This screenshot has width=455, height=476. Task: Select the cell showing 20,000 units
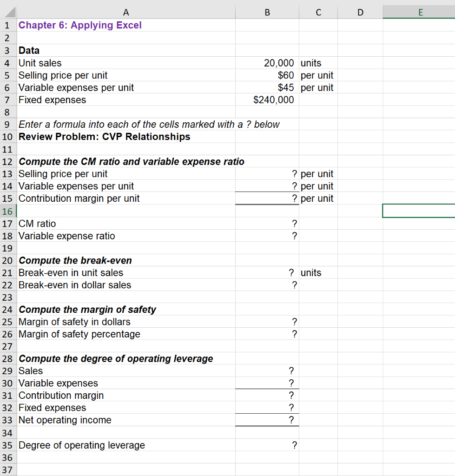(267, 63)
